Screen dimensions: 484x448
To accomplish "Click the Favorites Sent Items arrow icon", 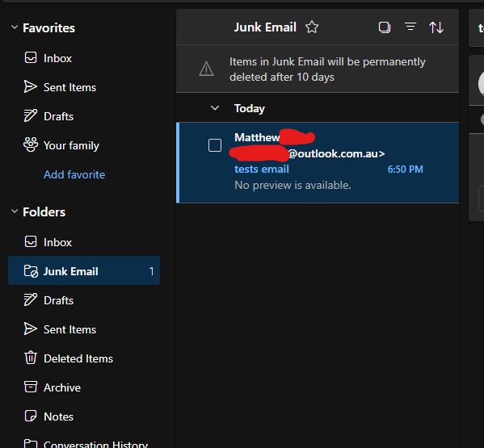I will (31, 86).
